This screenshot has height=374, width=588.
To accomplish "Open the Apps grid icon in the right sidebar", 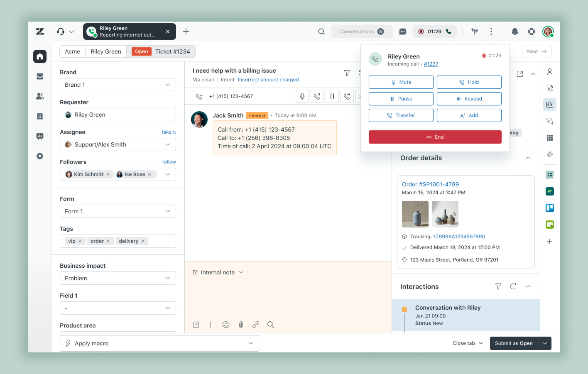I will (549, 137).
